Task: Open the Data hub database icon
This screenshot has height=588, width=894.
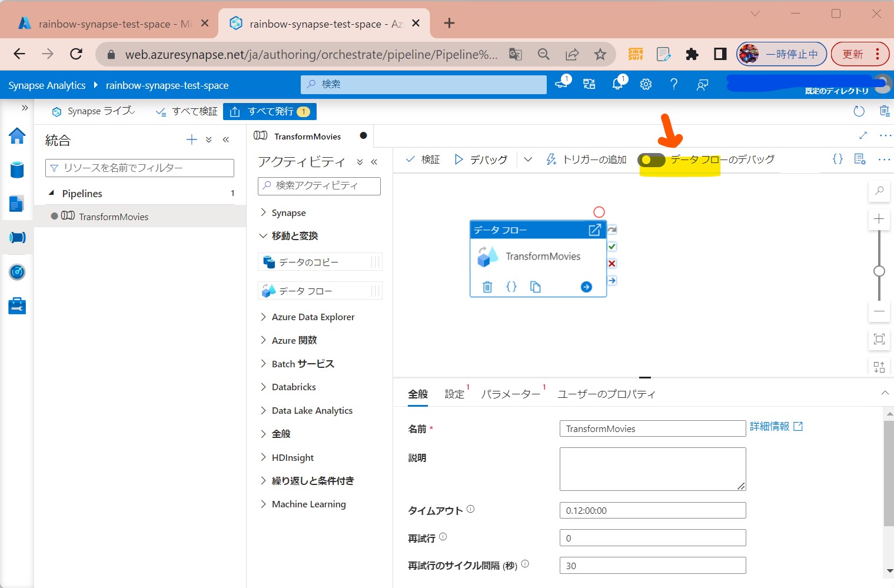Action: (17, 170)
